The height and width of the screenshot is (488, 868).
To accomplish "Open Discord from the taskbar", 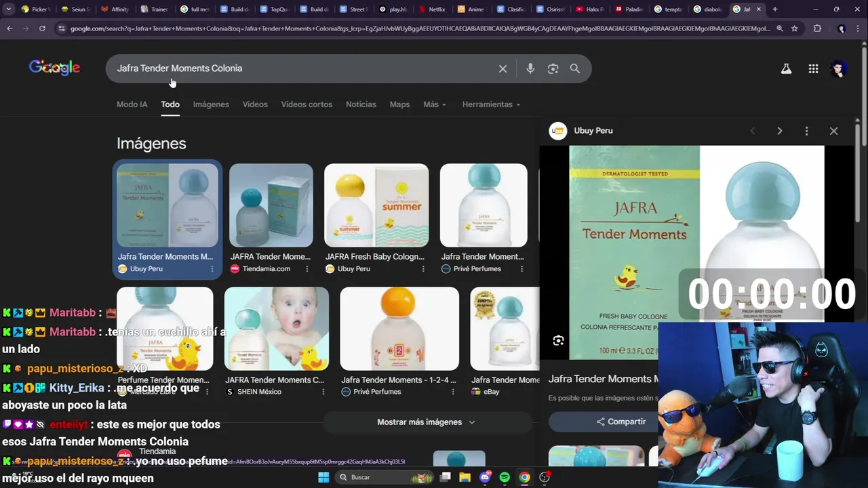I will coord(485,477).
